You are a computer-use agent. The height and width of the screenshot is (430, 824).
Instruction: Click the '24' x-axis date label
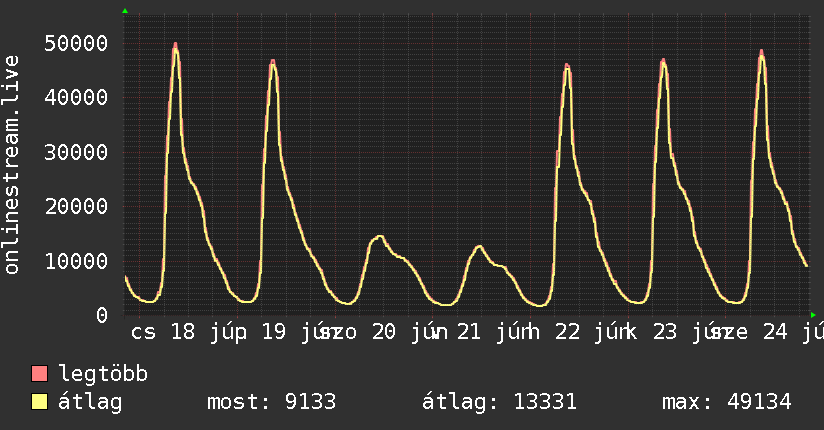(x=775, y=332)
